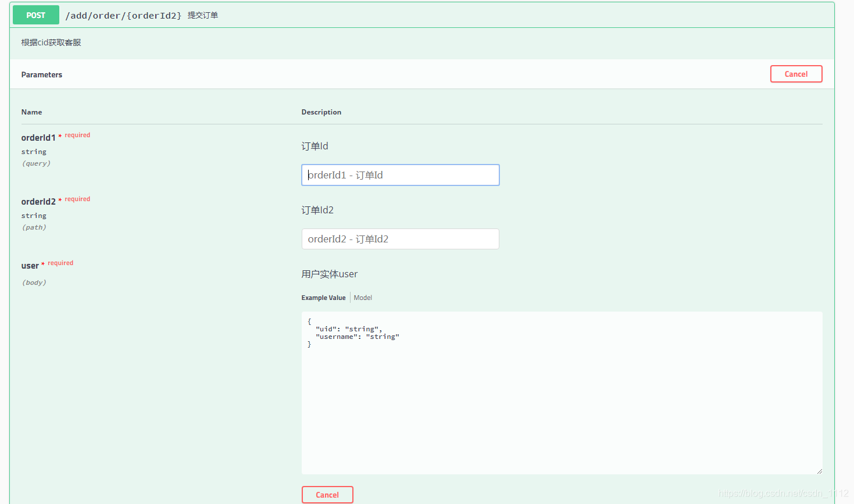
Task: Switch to the Example Value tab
Action: [x=323, y=298]
